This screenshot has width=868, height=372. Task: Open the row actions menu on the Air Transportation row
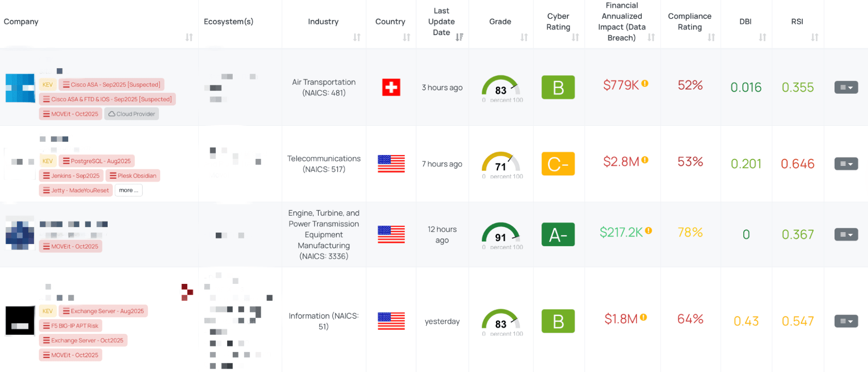click(x=846, y=87)
